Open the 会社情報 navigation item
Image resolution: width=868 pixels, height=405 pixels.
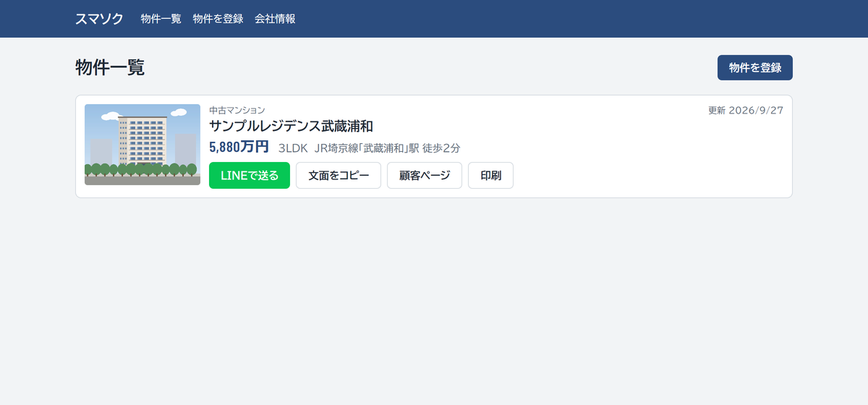[275, 19]
